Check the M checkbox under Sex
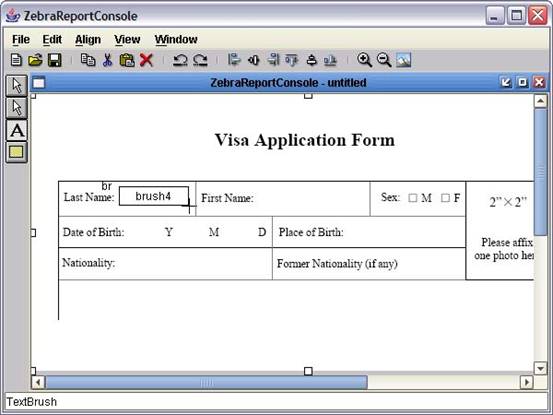Screen dimensions: 553x415 [x=413, y=198]
